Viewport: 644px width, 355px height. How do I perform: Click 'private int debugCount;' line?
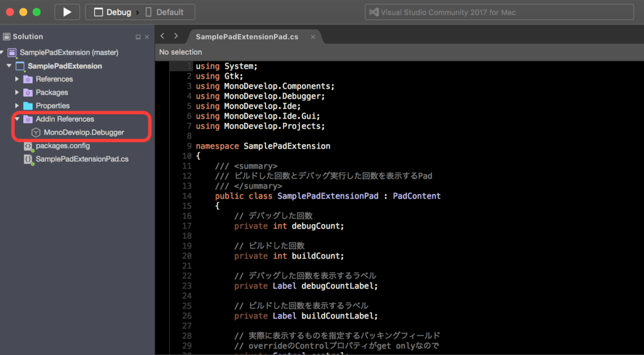point(289,226)
